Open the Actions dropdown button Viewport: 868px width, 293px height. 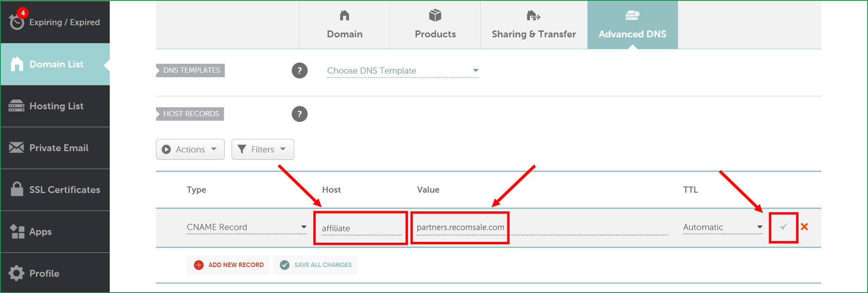(190, 149)
